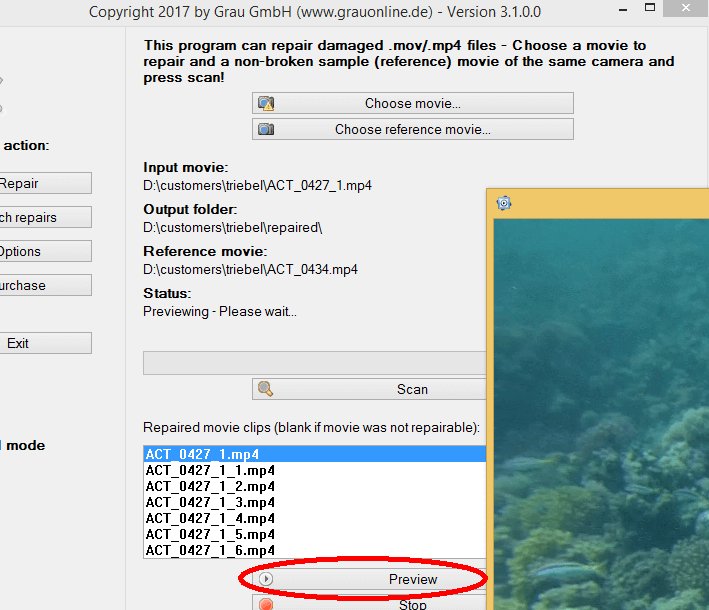Maximize the main application window

pyautogui.click(x=650, y=8)
